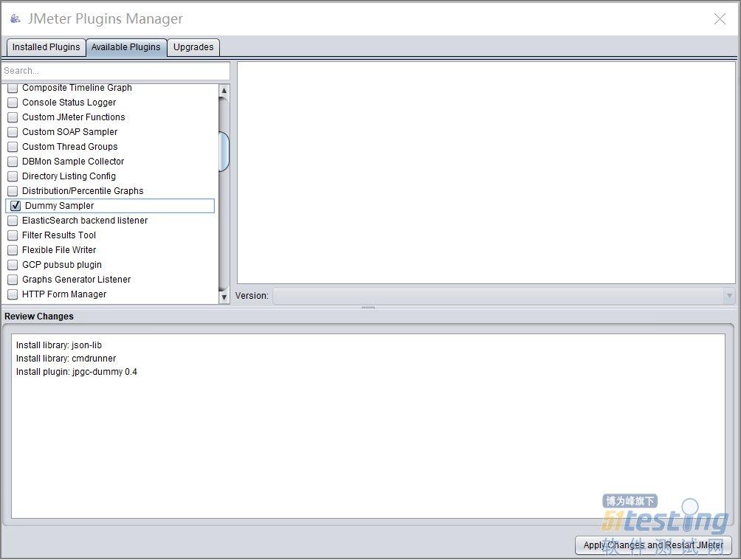The width and height of the screenshot is (741, 560).
Task: Tick the ElasticSearch backend listener checkbox
Action: pos(13,221)
